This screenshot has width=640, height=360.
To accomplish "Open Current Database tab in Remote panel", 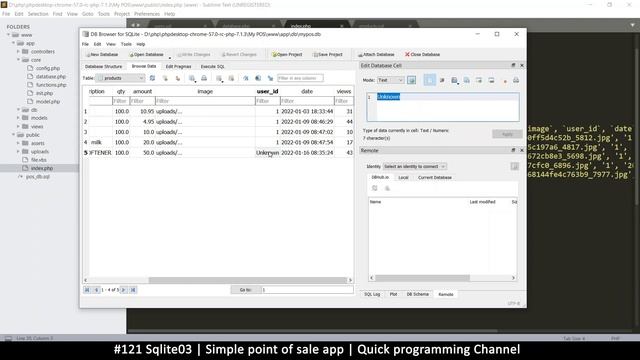I will [x=435, y=178].
